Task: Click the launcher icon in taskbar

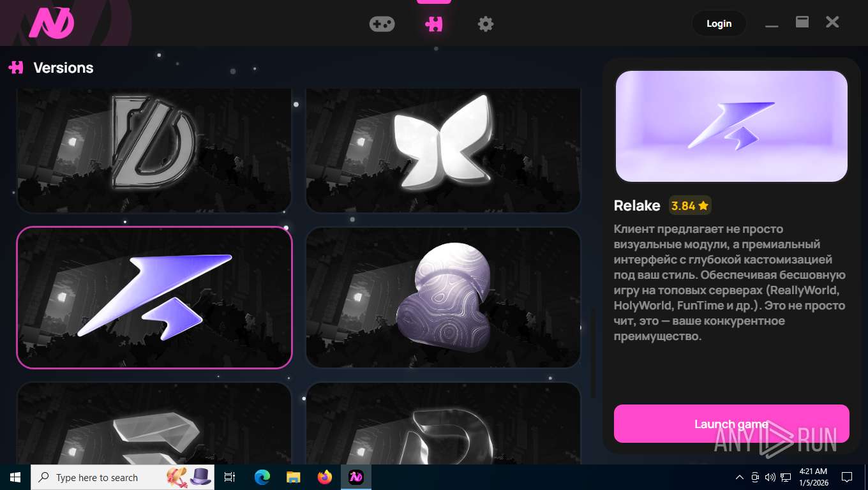Action: point(356,477)
